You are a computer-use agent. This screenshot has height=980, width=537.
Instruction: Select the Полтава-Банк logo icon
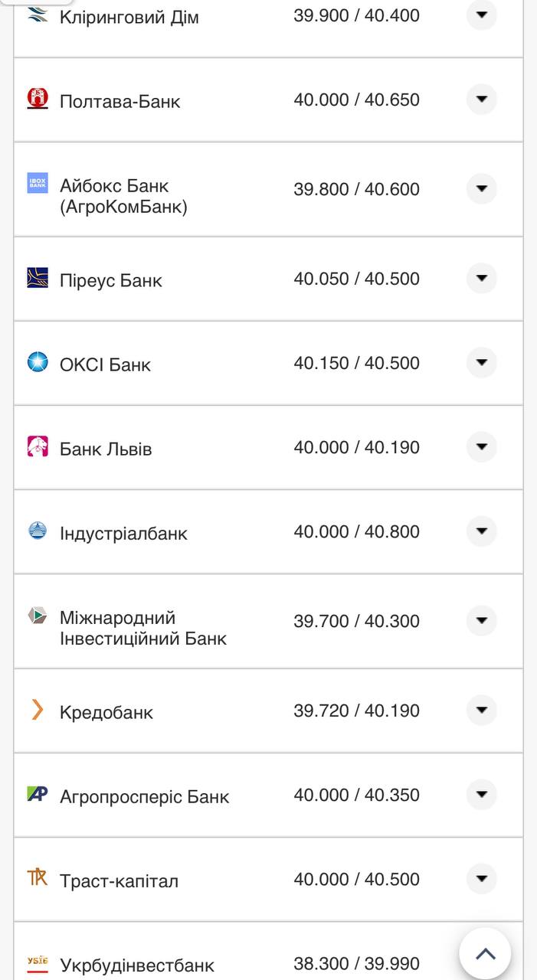36,99
